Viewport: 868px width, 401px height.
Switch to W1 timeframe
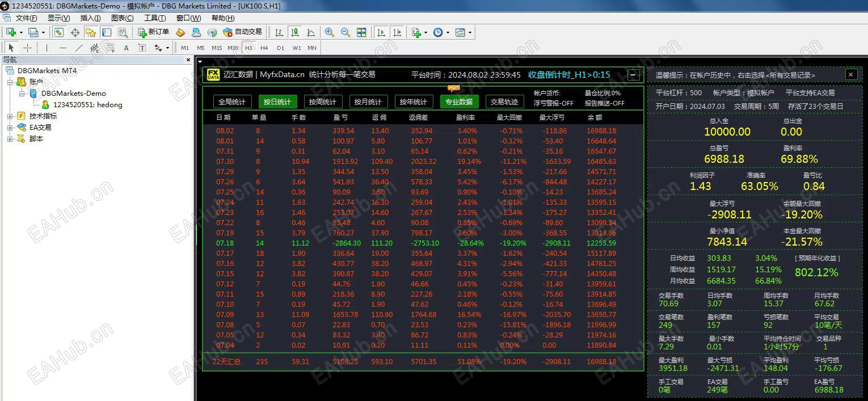click(x=297, y=48)
